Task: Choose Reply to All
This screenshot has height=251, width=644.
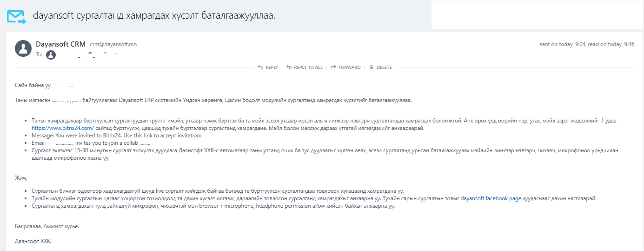Action: tap(305, 67)
